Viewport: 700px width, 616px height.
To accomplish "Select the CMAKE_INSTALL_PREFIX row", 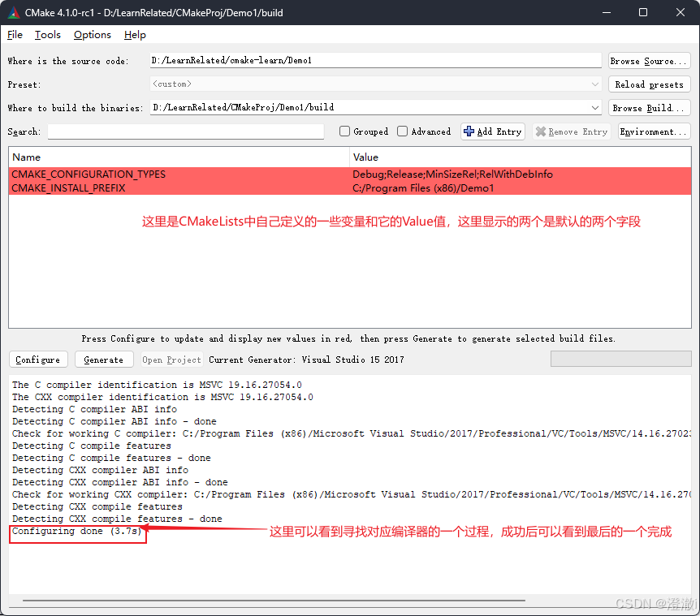I will 349,187.
